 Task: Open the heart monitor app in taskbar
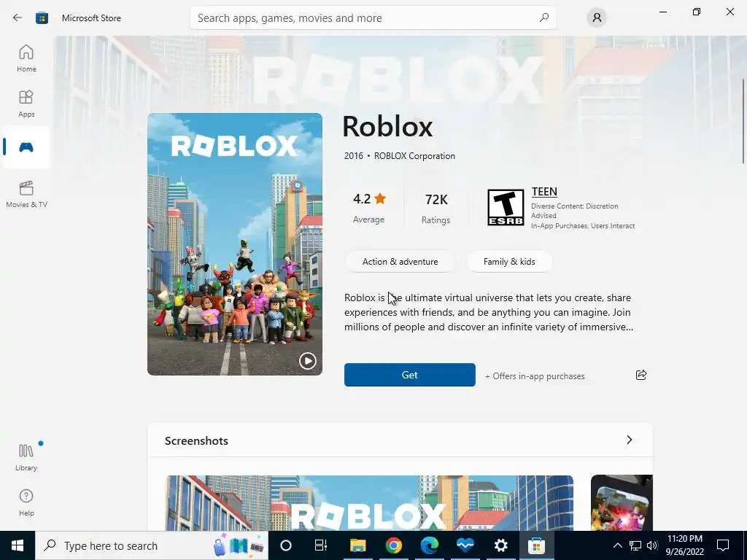(x=465, y=545)
